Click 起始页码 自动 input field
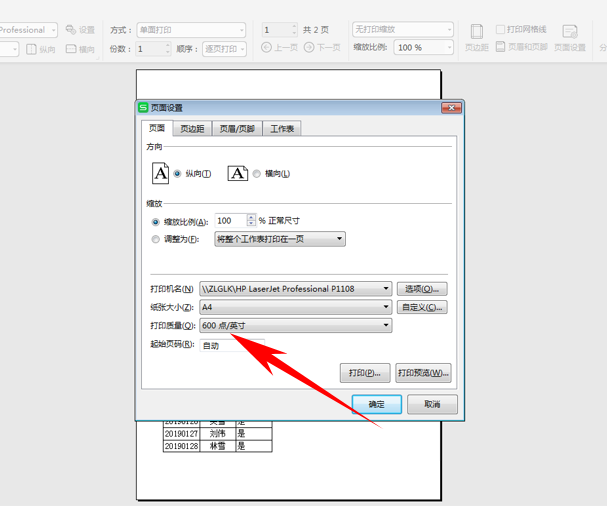 click(232, 345)
